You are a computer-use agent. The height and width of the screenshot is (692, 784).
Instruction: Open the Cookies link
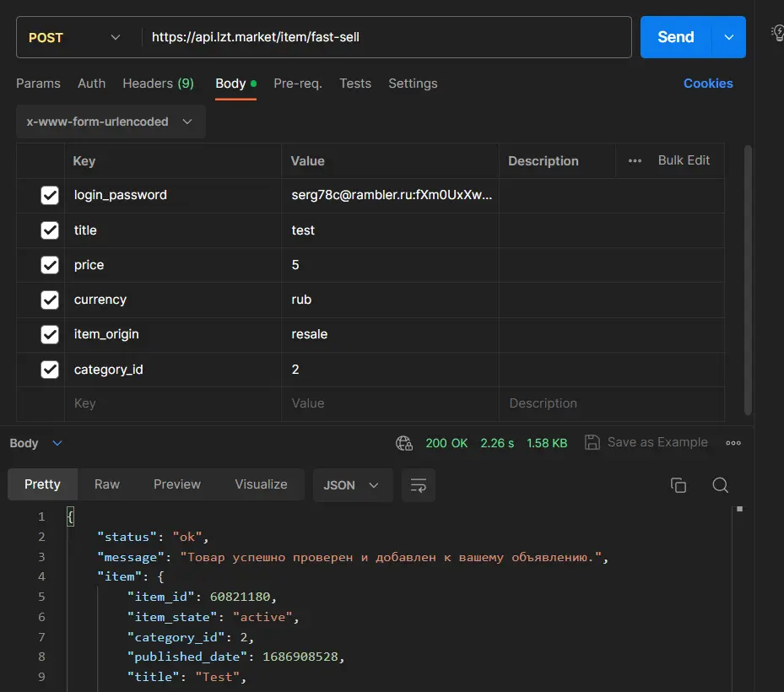(708, 84)
